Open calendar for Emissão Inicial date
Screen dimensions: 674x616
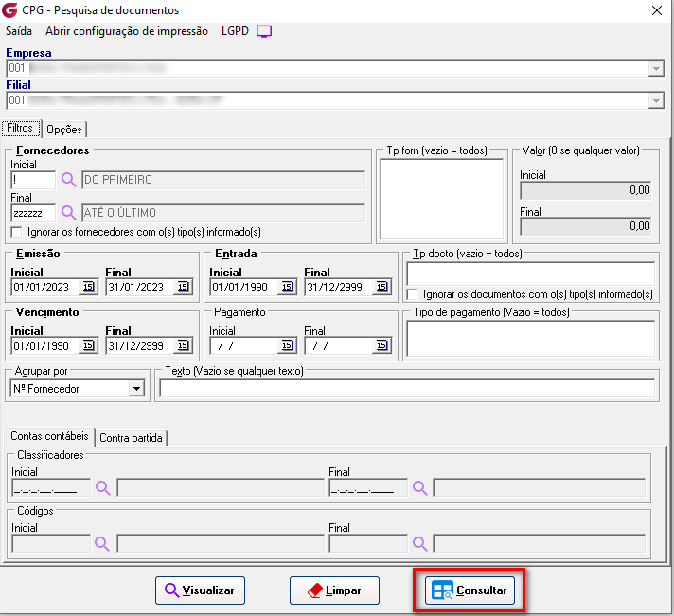point(89,287)
